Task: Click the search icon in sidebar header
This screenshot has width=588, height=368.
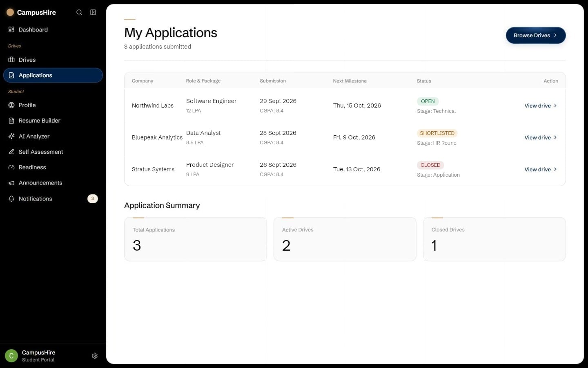Action: (79, 12)
